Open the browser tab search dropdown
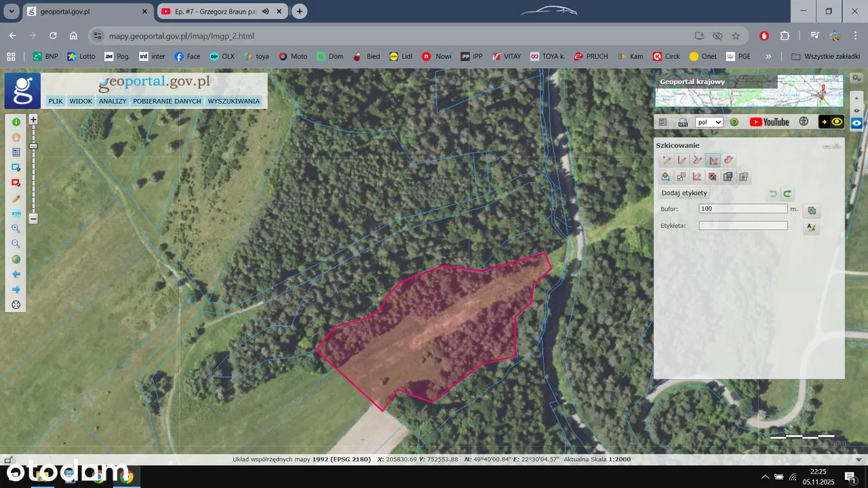Image resolution: width=868 pixels, height=488 pixels. point(11,12)
